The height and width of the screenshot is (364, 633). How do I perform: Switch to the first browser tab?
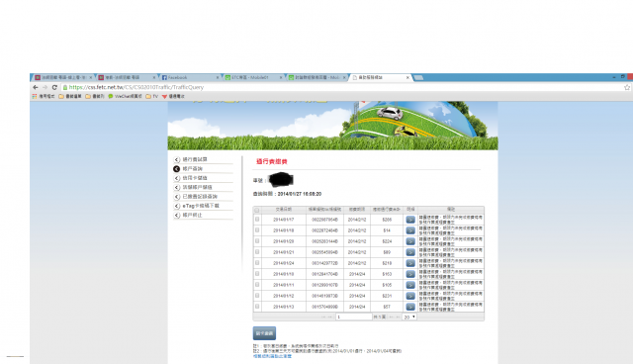[x=62, y=77]
